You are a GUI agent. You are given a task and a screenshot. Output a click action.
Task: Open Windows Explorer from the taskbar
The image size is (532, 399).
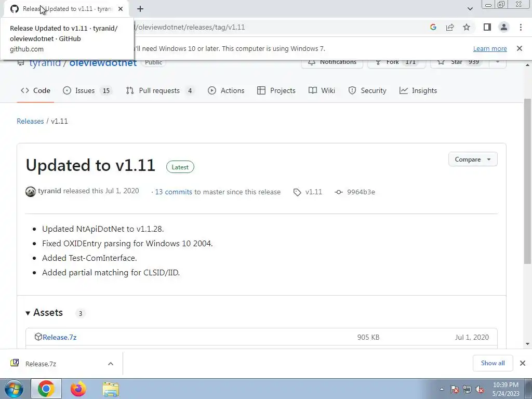point(111,389)
